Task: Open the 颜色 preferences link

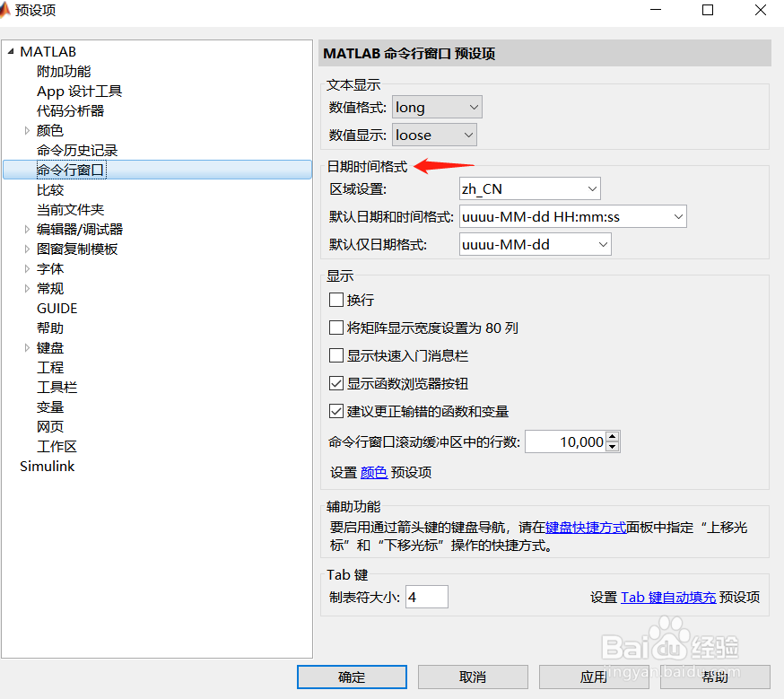Action: tap(374, 473)
